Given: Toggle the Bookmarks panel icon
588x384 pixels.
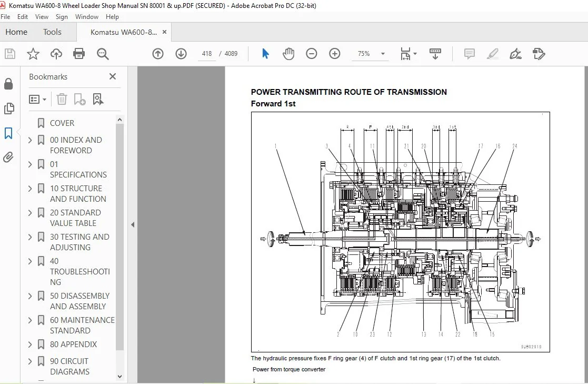Looking at the screenshot, I should coord(8,133).
